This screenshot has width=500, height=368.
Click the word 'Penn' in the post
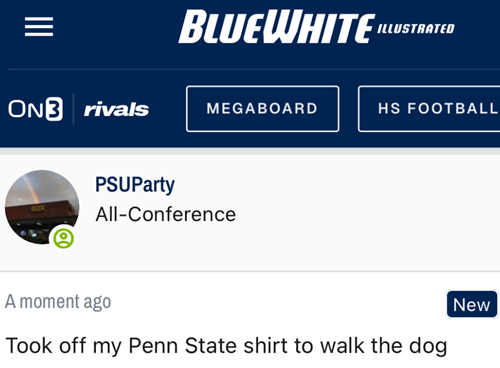point(153,346)
